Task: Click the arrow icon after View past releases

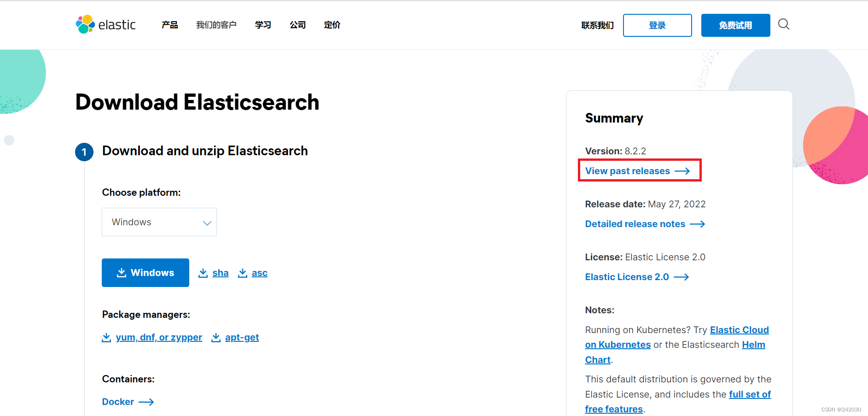Action: pos(682,170)
